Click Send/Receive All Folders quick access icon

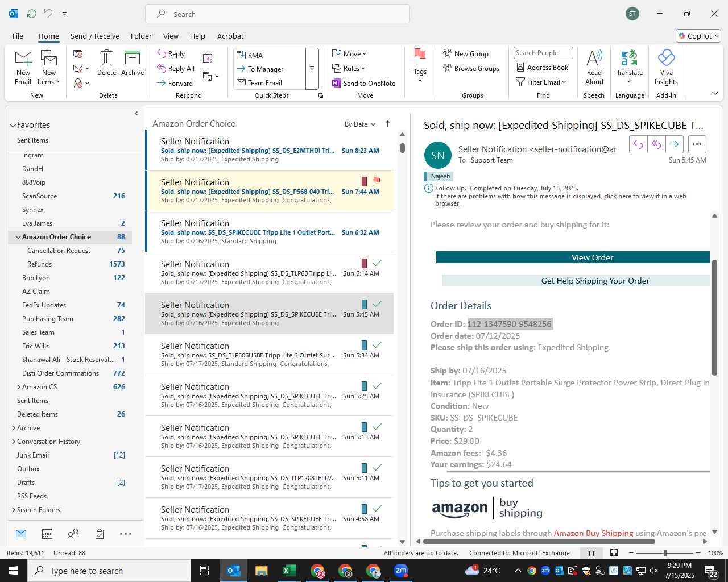[x=32, y=14]
